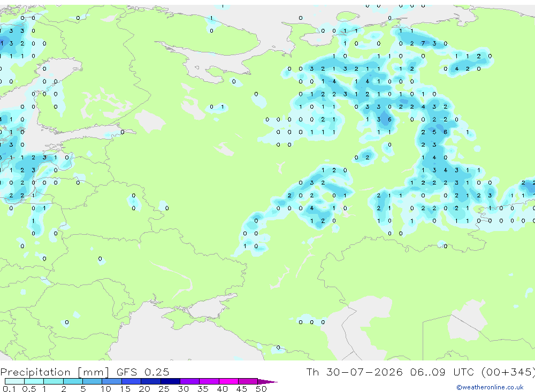This screenshot has width=535, height=392.
Task: Click the 0.5–1 mm light cyan legend swatch
Action: tap(34, 381)
